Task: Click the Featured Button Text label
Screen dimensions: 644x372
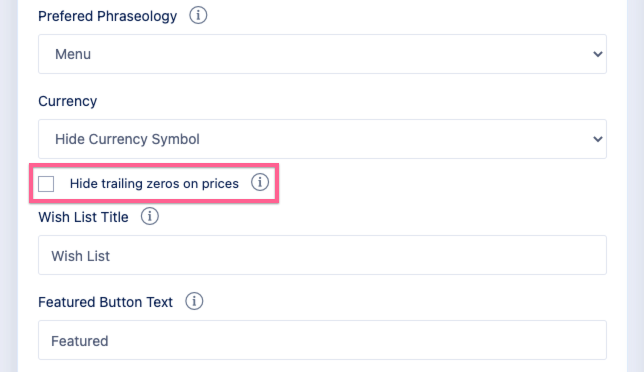Action: click(106, 302)
